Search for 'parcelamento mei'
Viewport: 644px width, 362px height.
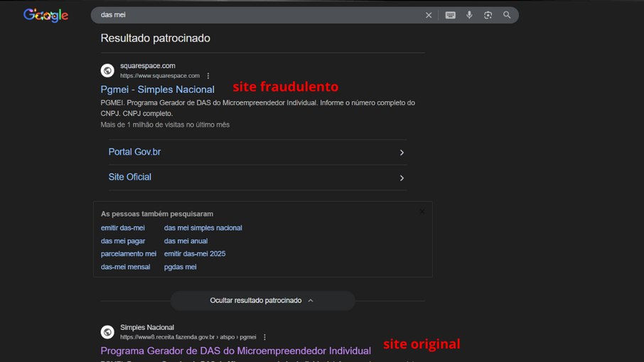(x=129, y=253)
